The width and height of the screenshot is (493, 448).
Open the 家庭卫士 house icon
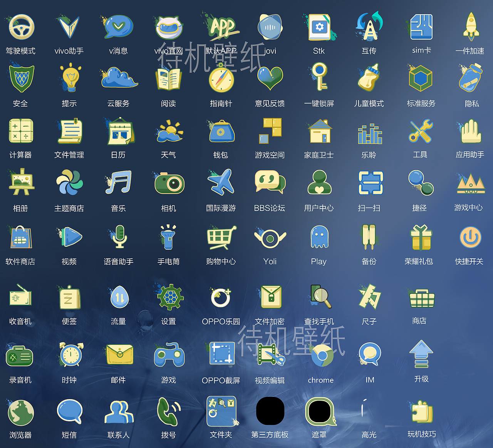click(320, 131)
